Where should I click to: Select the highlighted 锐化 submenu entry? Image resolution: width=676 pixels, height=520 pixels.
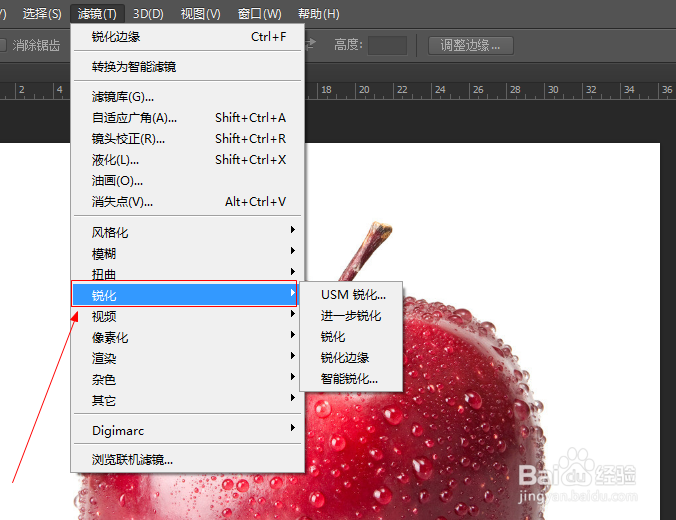pyautogui.click(x=185, y=294)
